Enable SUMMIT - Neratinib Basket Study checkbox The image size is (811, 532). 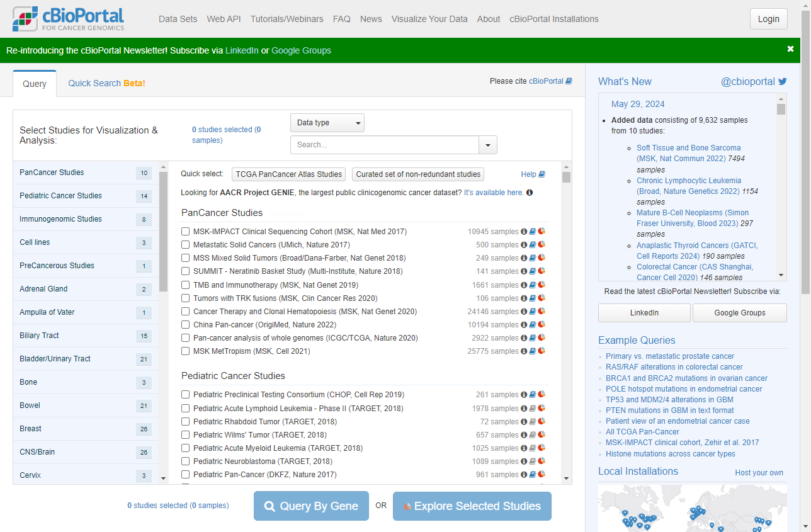pyautogui.click(x=186, y=271)
